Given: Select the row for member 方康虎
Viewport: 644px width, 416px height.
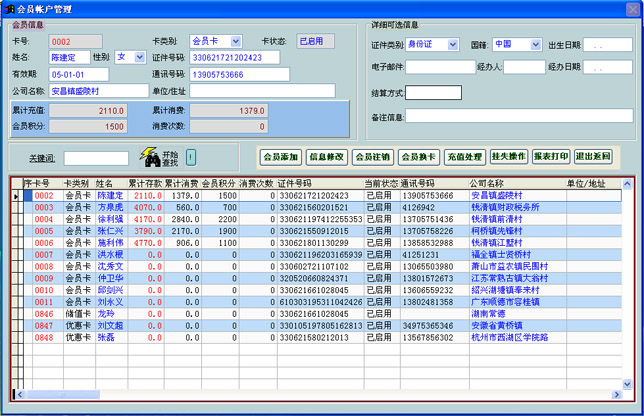Looking at the screenshot, I should click(x=110, y=207).
